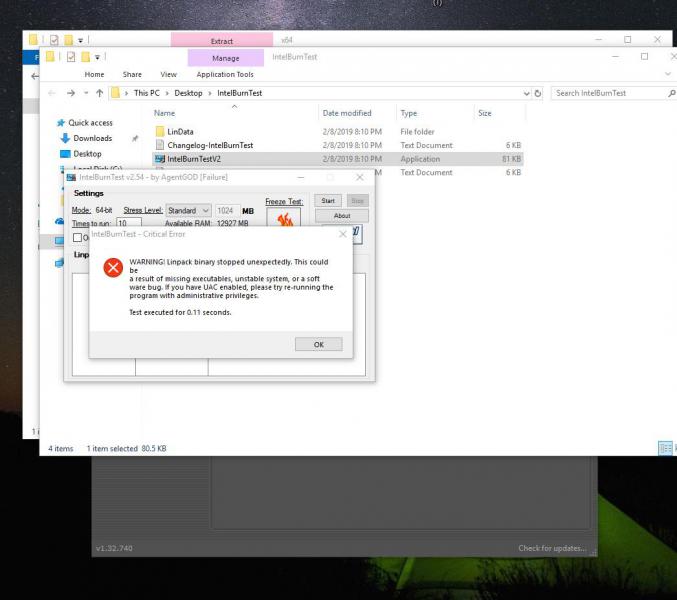
Task: Open the Application Tools tab
Action: 225,74
